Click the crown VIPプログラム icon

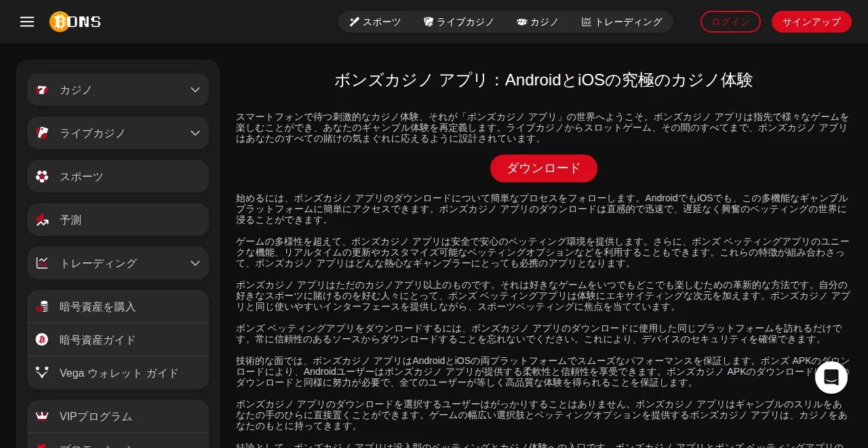[x=42, y=416]
